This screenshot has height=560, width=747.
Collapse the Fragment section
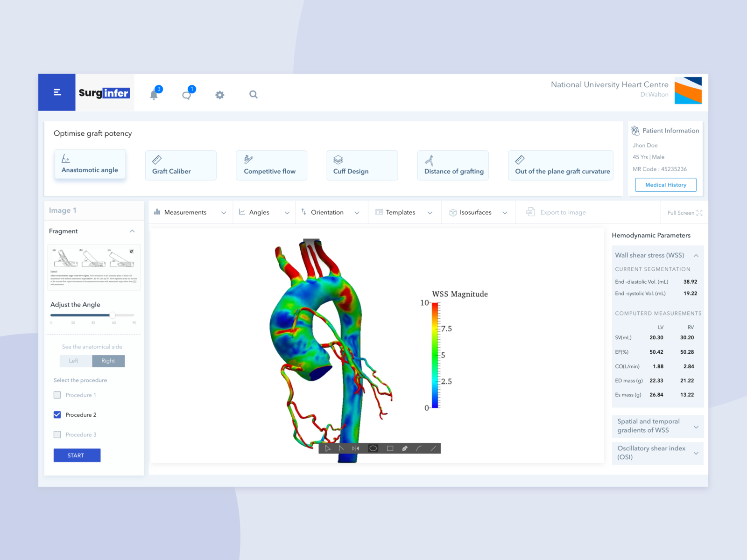(133, 231)
